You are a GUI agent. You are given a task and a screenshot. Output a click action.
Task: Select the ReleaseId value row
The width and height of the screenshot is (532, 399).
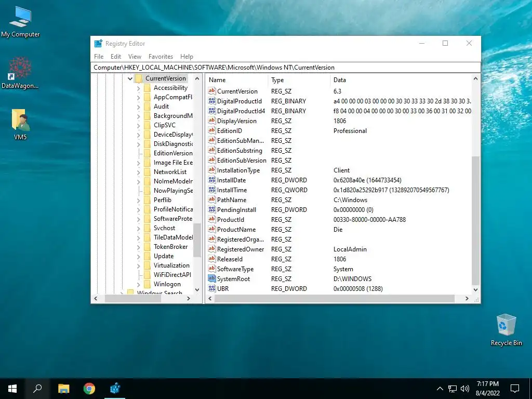[x=338, y=259]
